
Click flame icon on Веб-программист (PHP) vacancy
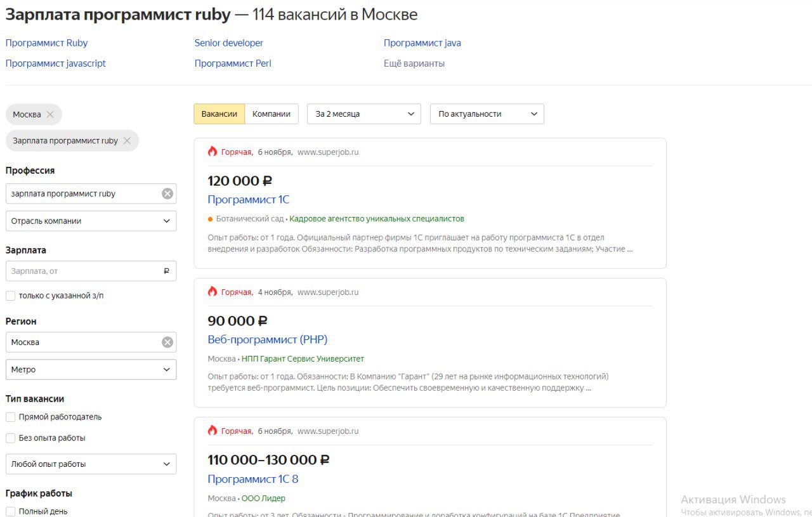pyautogui.click(x=213, y=292)
